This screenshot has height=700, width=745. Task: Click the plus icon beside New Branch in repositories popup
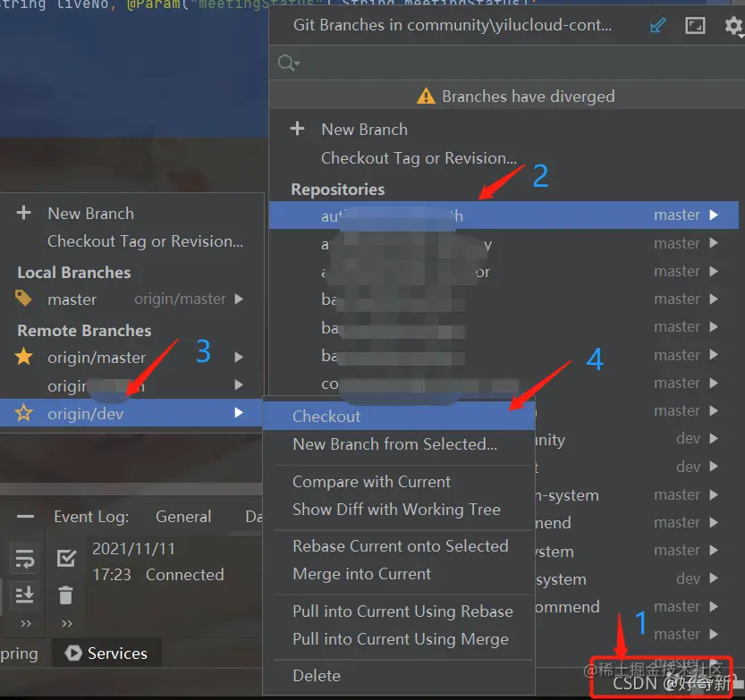point(298,129)
